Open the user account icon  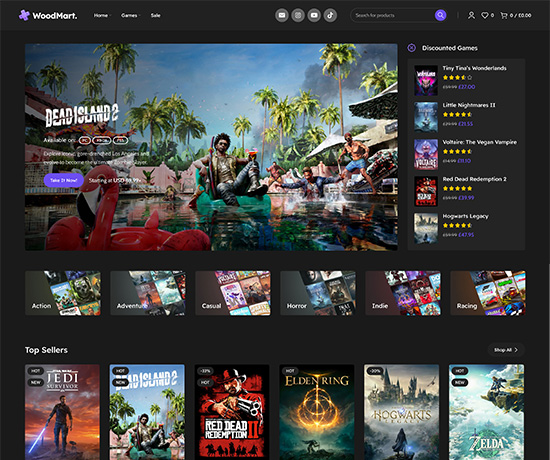point(471,15)
